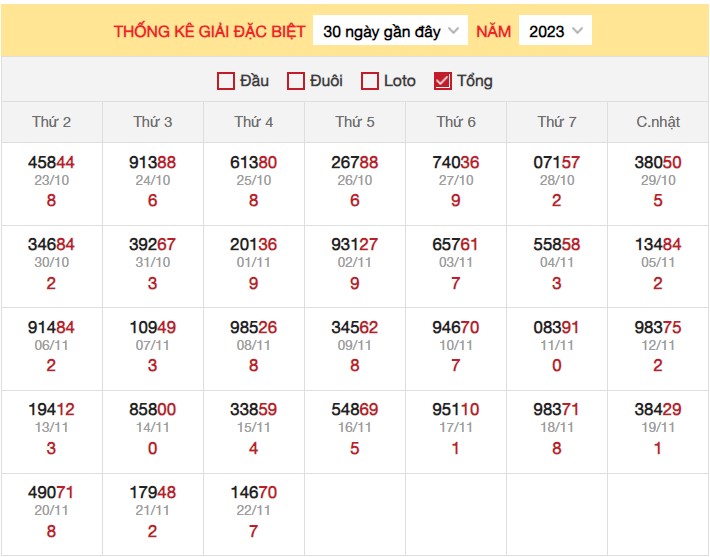This screenshot has width=710, height=557.
Task: Select result 85800 dated 14/11
Action: (152, 409)
